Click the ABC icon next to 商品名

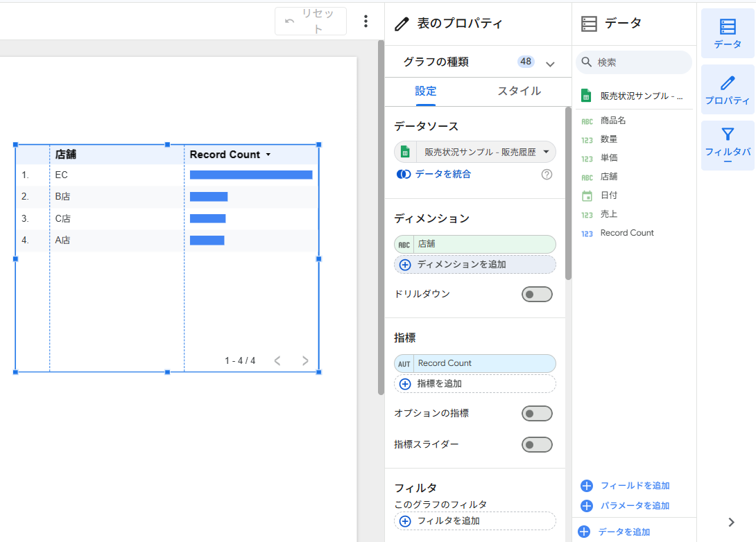(587, 121)
